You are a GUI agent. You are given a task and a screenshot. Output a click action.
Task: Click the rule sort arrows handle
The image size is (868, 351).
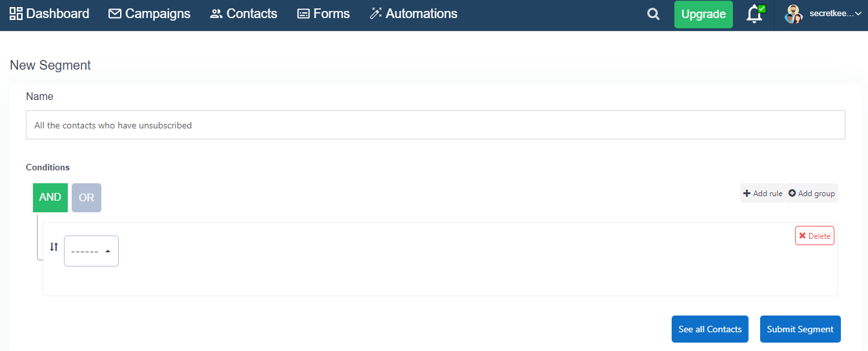[54, 246]
